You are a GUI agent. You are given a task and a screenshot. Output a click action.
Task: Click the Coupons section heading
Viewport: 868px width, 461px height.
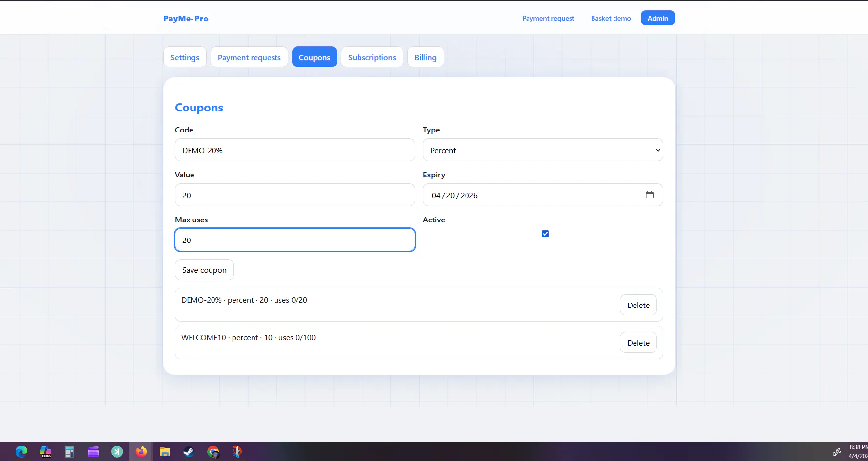pos(199,108)
